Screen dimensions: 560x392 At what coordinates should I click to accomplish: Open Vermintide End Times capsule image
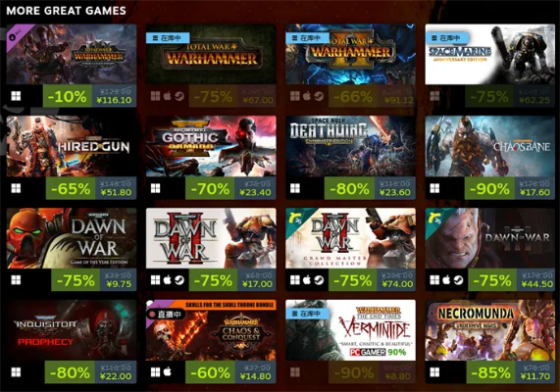pos(351,330)
